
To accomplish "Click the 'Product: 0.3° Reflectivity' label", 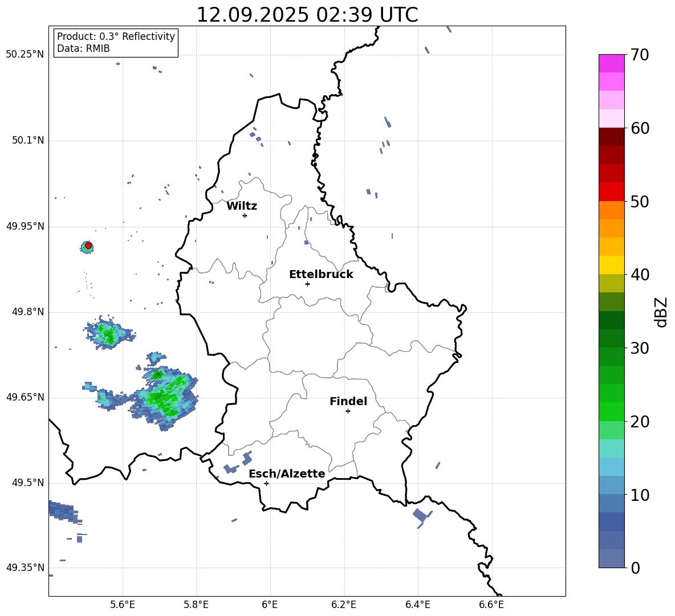I will [x=116, y=36].
